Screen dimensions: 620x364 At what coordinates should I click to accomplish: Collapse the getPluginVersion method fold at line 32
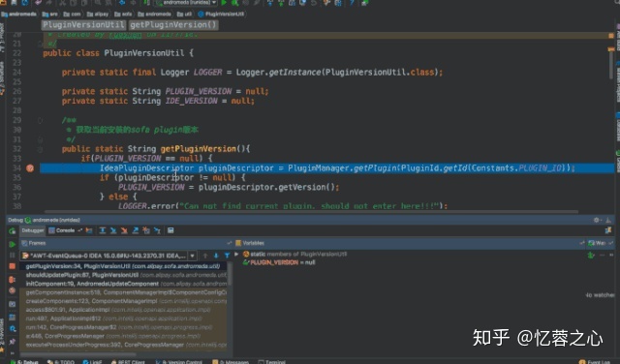click(40, 149)
